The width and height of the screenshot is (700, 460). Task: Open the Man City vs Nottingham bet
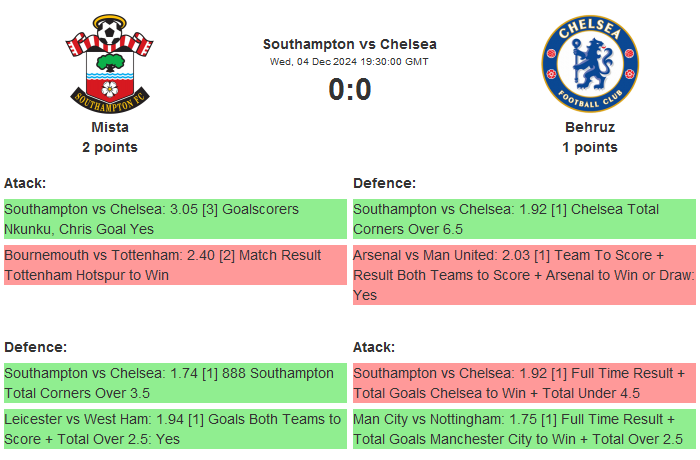tap(523, 429)
